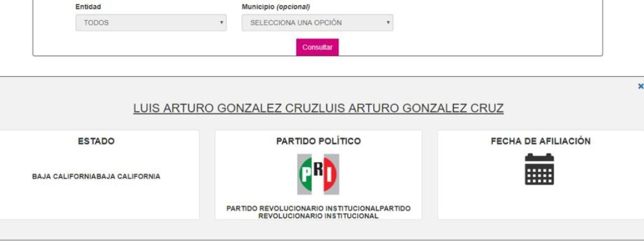Click the Municipio (opcional) field label
The width and height of the screenshot is (644, 248).
click(x=276, y=7)
